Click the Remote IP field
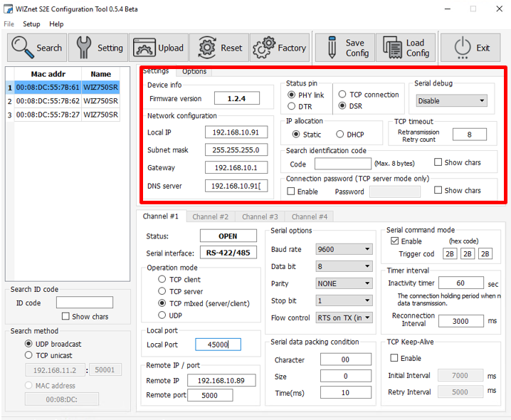The width and height of the screenshot is (511, 420). click(x=221, y=380)
